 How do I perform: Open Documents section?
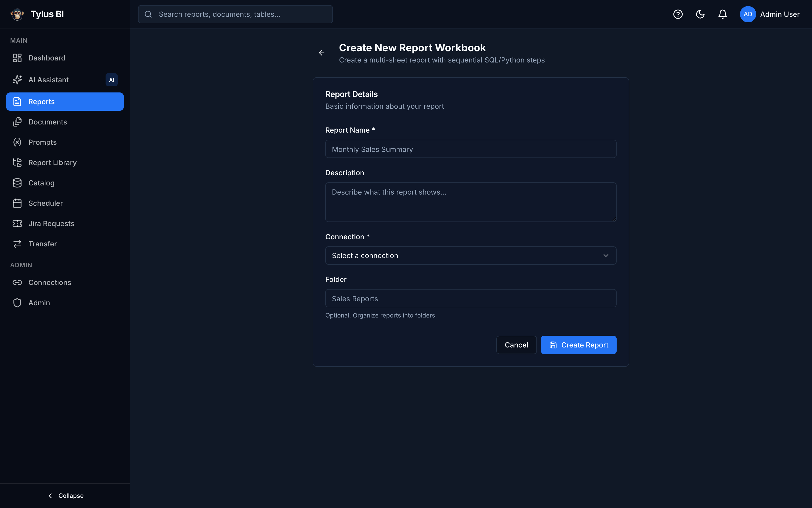click(65, 122)
